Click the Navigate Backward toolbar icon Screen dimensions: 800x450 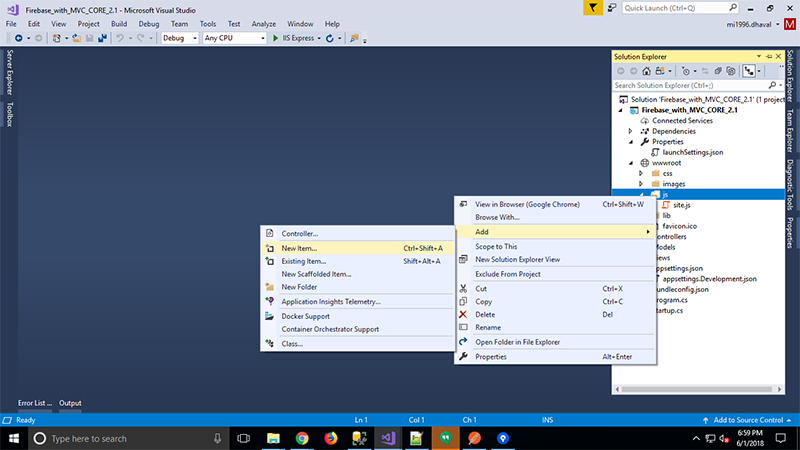[18, 38]
